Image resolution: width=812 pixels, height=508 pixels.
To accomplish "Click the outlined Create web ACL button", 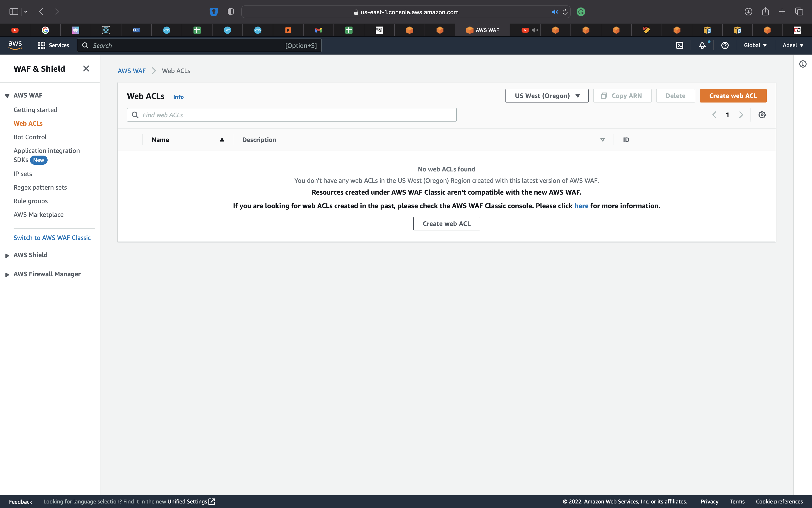I will point(447,224).
